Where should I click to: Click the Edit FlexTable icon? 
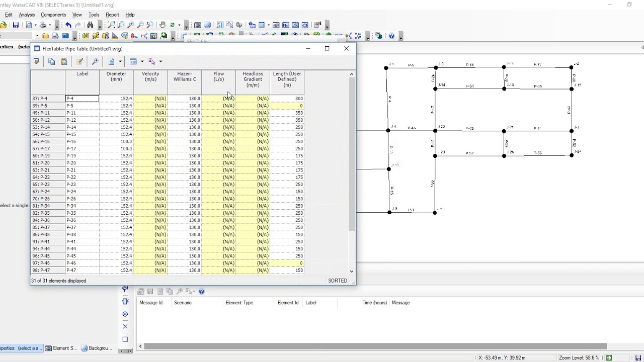coord(79,61)
